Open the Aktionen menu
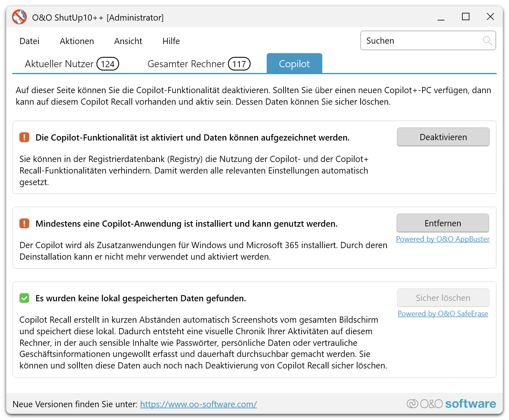Screen dimensions: 509x420 pos(77,41)
